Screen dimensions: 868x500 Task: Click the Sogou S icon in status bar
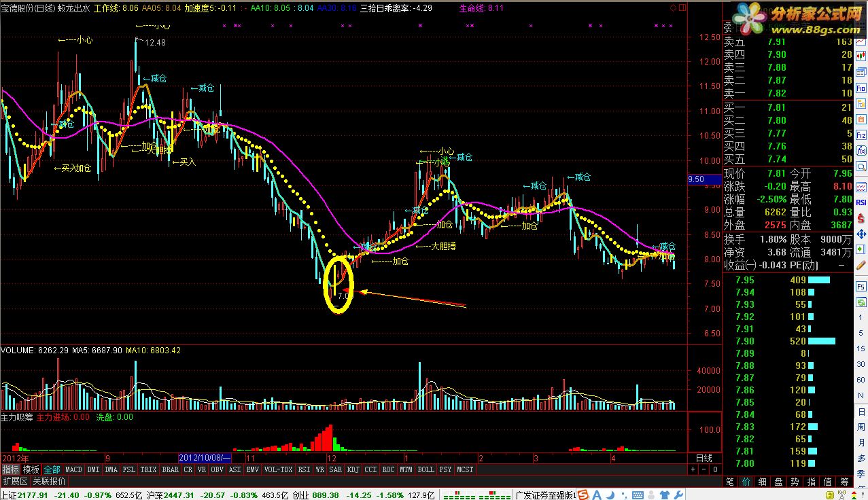[x=584, y=494]
